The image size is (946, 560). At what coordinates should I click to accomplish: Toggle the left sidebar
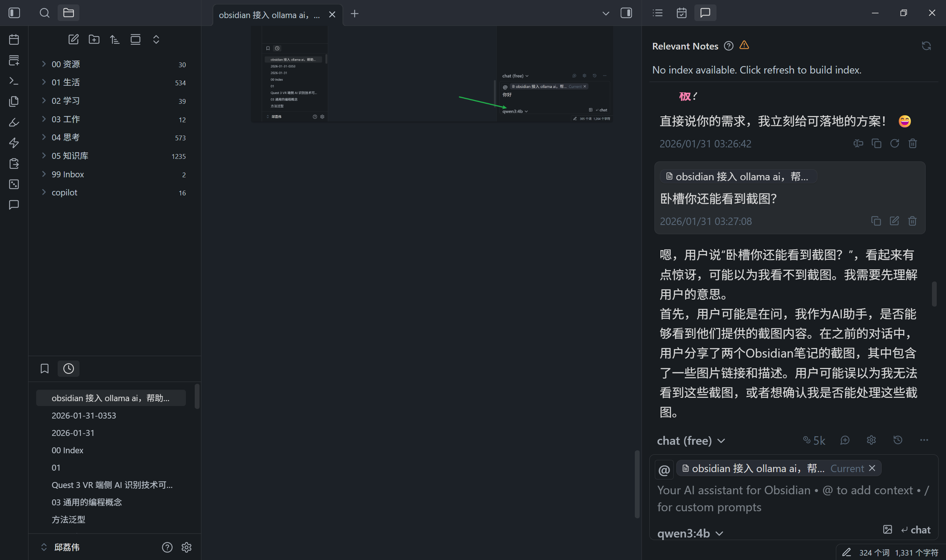[14, 13]
